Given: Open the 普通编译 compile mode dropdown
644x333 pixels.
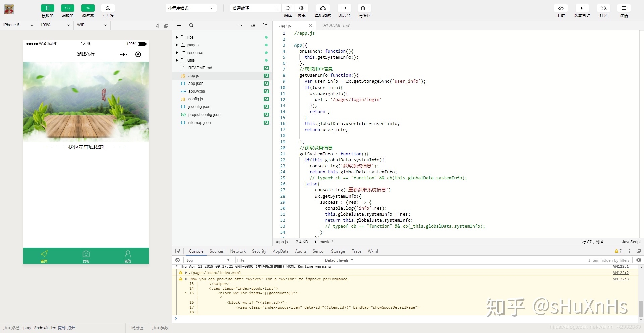Looking at the screenshot, I should [255, 8].
